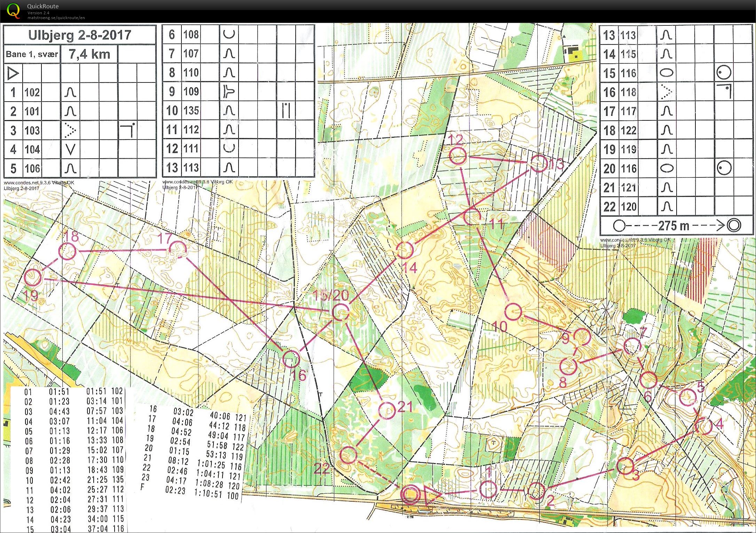
Task: Click control circle 3 on the map
Action: coord(625,466)
